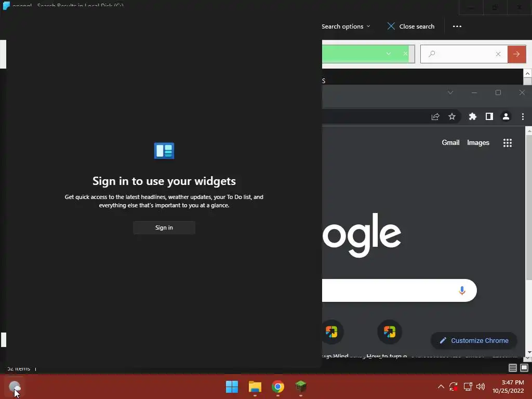This screenshot has width=532, height=399.
Task: Expand Search options in File Explorer
Action: tap(345, 26)
